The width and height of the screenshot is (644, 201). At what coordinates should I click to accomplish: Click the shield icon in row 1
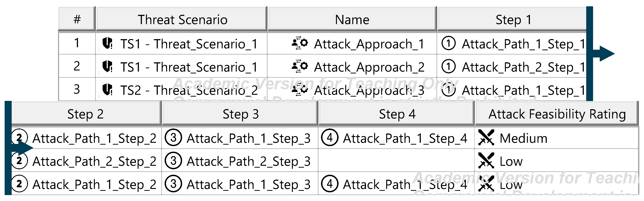click(x=107, y=44)
